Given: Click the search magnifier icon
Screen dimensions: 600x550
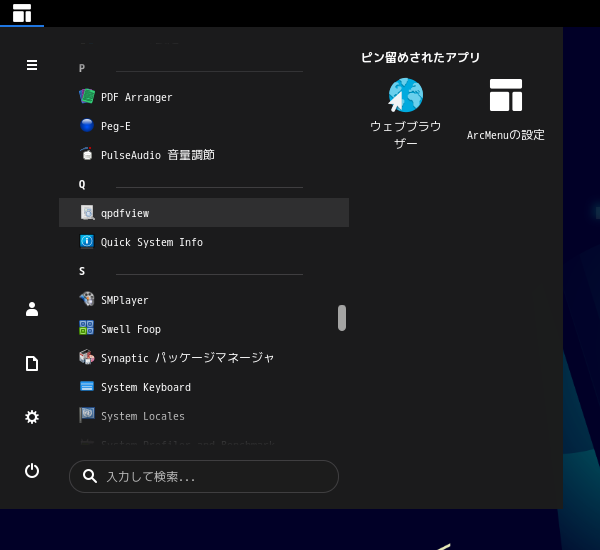Looking at the screenshot, I should pos(90,477).
